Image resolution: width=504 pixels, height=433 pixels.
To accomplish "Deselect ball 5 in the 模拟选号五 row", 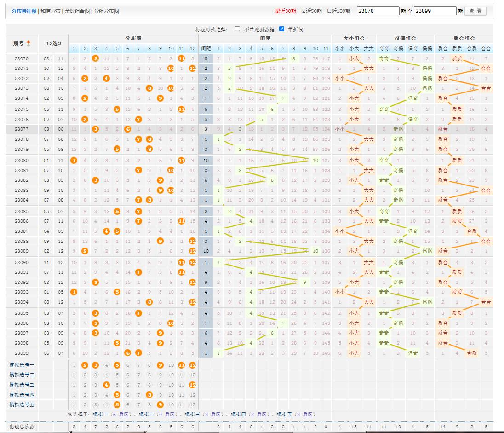I will coord(117,404).
